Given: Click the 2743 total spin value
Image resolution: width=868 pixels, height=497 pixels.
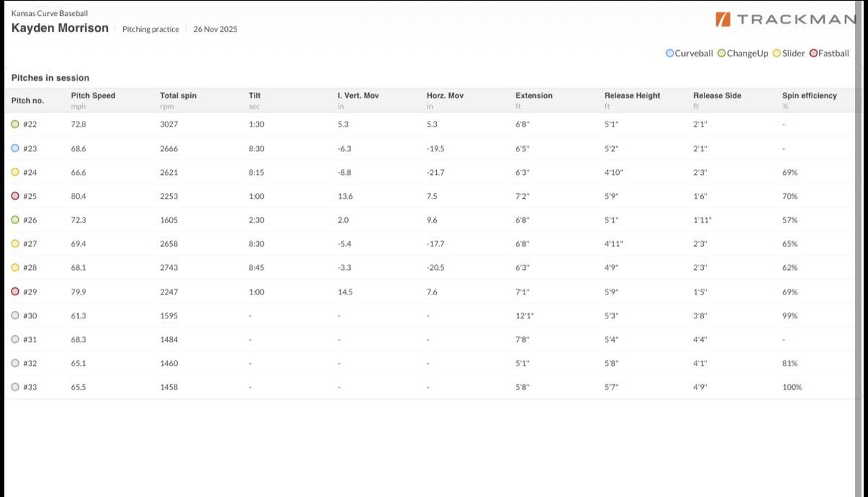Looking at the screenshot, I should (x=169, y=268).
